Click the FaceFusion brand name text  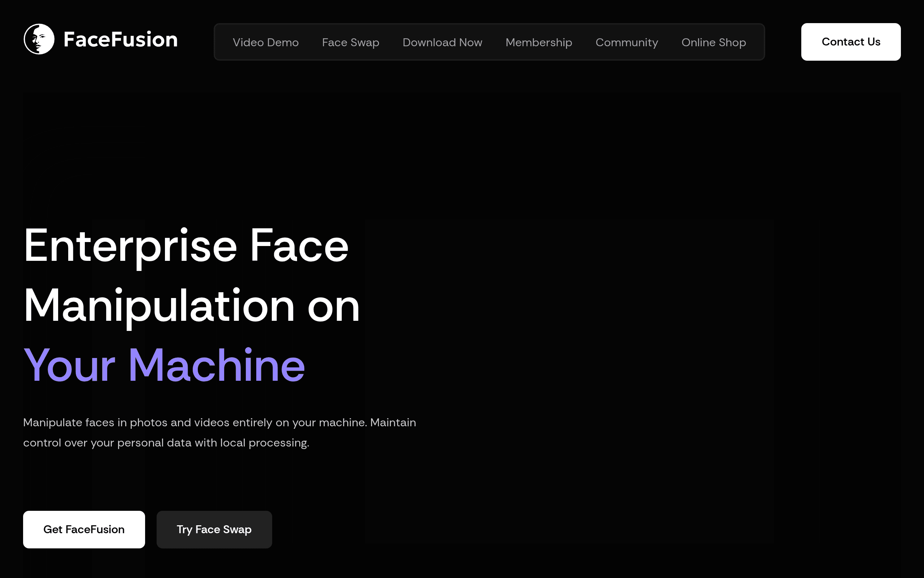(121, 40)
